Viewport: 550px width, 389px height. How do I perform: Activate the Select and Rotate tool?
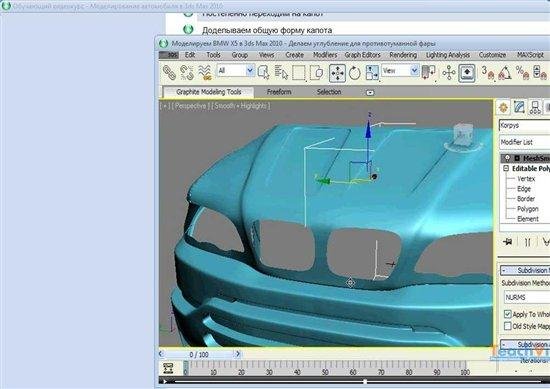(x=355, y=73)
